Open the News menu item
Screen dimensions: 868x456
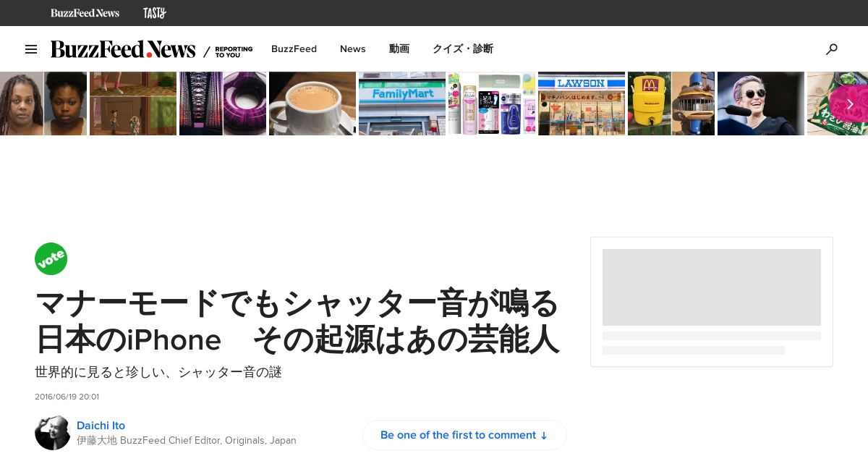click(x=353, y=49)
